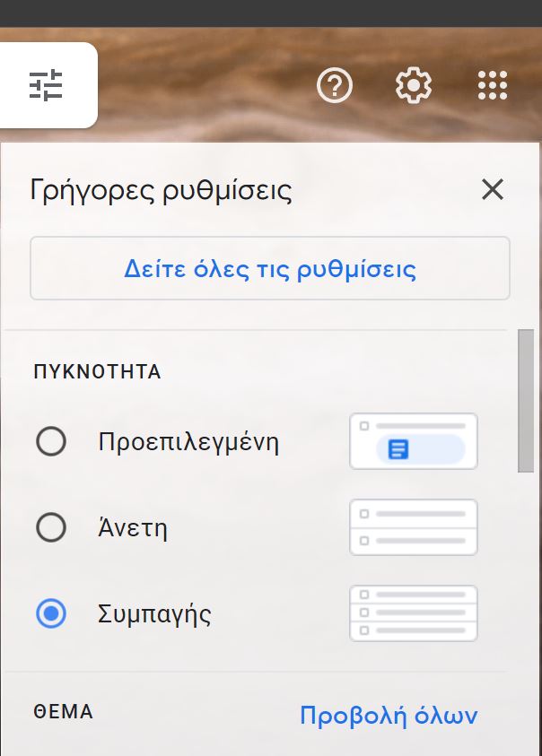Select the Συμπαγής radio button

(51, 613)
